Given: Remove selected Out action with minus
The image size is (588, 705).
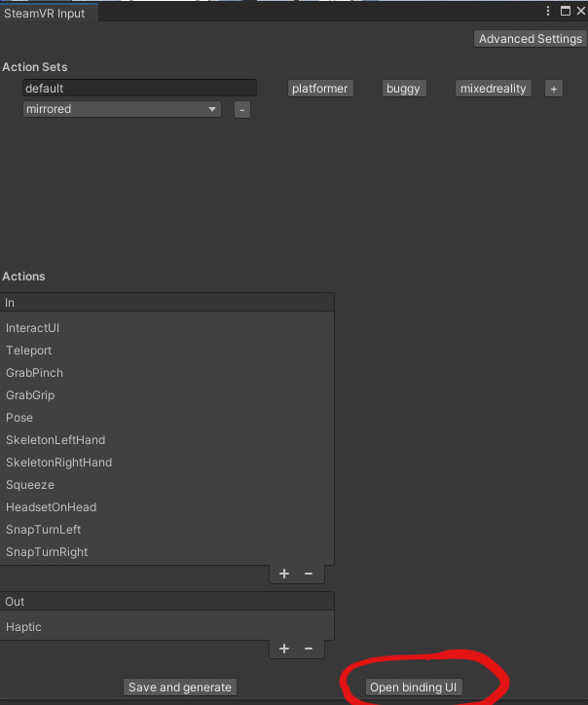Looking at the screenshot, I should tap(309, 649).
